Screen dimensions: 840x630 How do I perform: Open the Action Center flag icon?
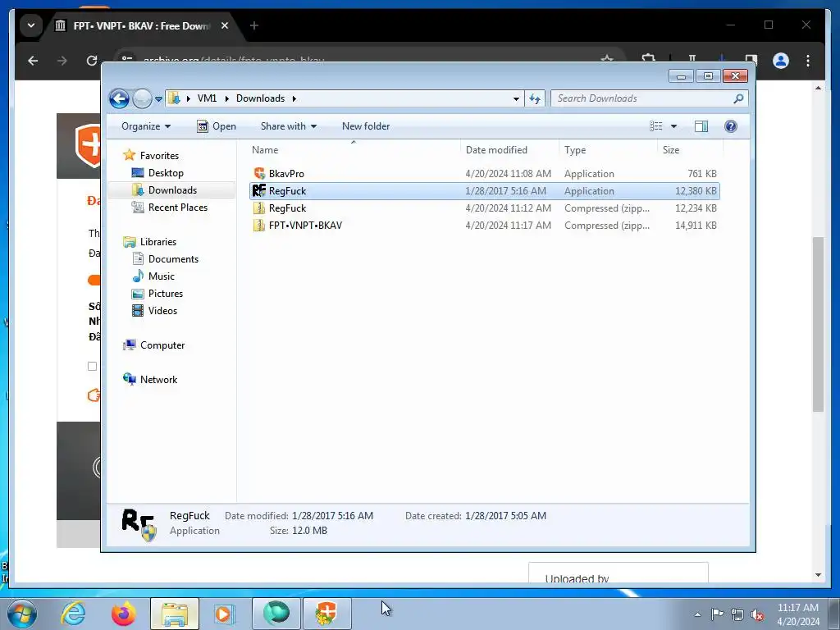tap(717, 614)
